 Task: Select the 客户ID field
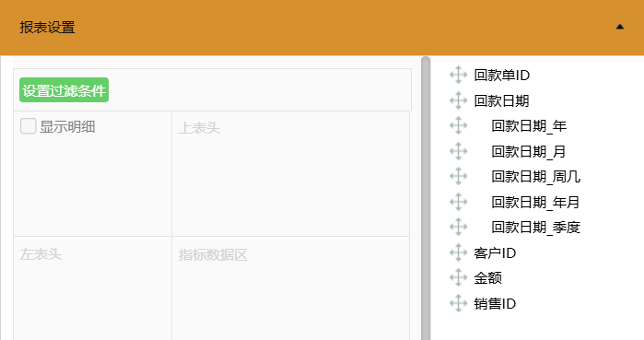(x=495, y=252)
